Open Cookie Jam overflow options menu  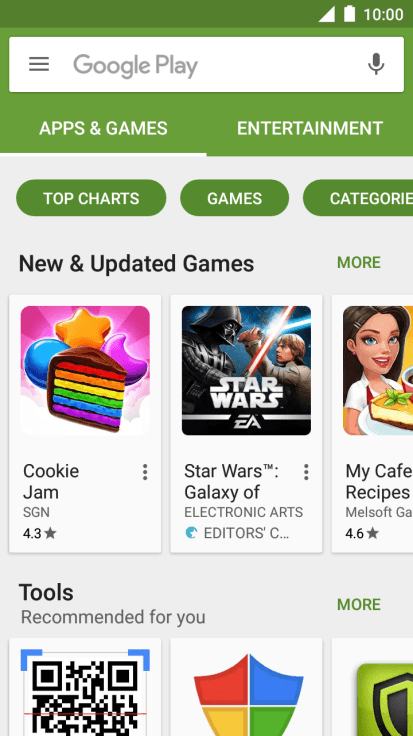tap(145, 472)
